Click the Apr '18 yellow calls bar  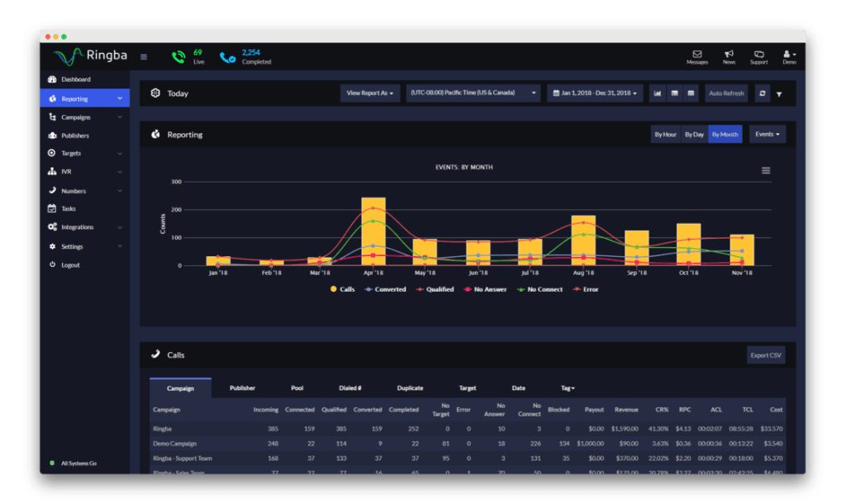point(373,231)
